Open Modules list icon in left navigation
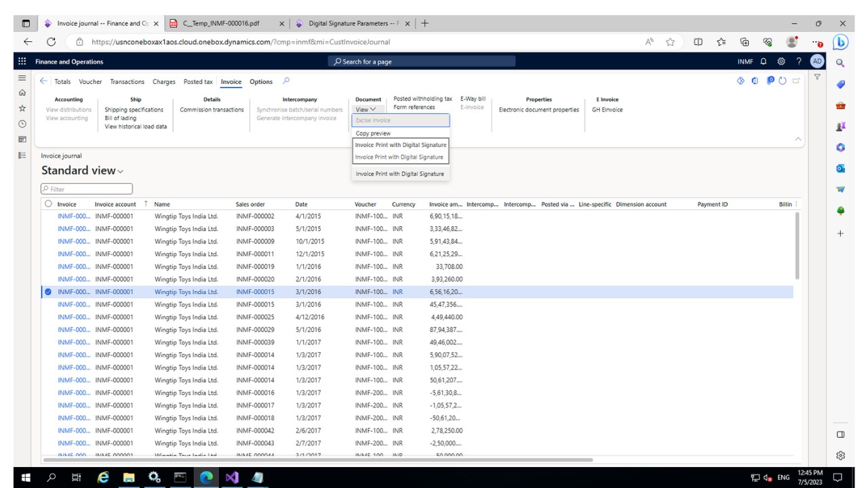868x488 pixels. (22, 155)
